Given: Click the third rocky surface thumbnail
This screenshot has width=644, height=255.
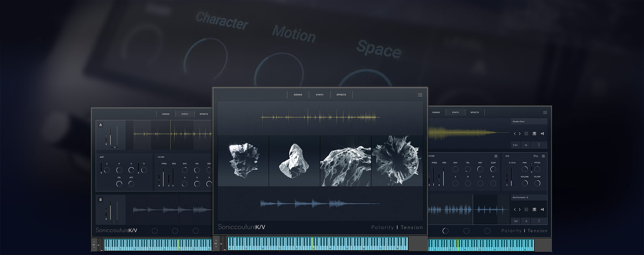Looking at the screenshot, I should [x=346, y=161].
